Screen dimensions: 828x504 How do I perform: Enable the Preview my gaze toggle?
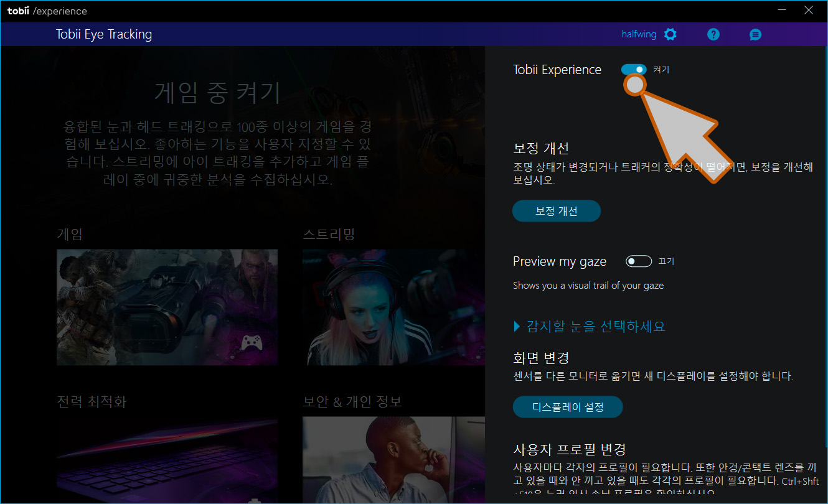[639, 261]
